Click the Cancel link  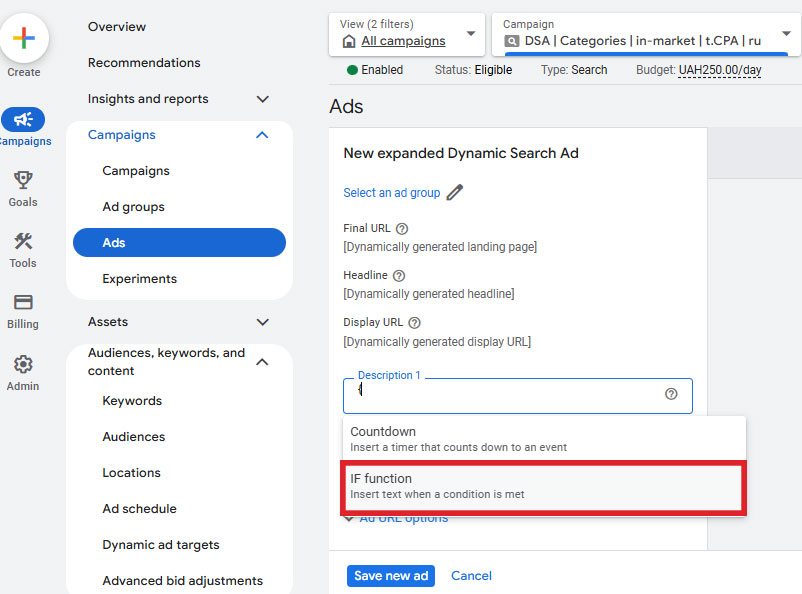point(471,576)
